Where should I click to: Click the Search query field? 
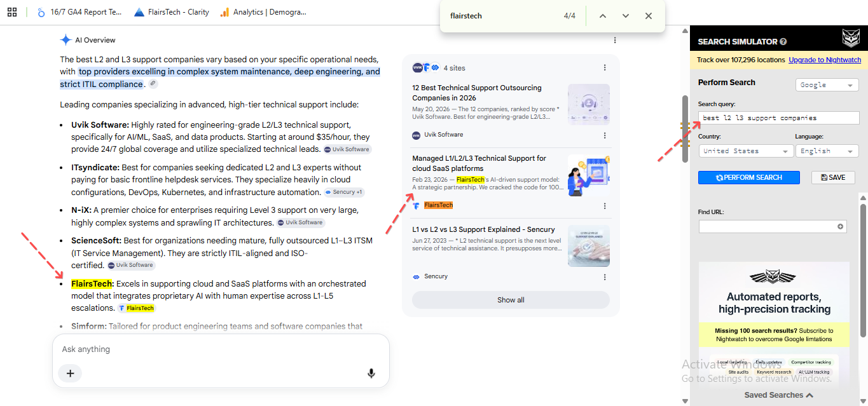coord(778,118)
